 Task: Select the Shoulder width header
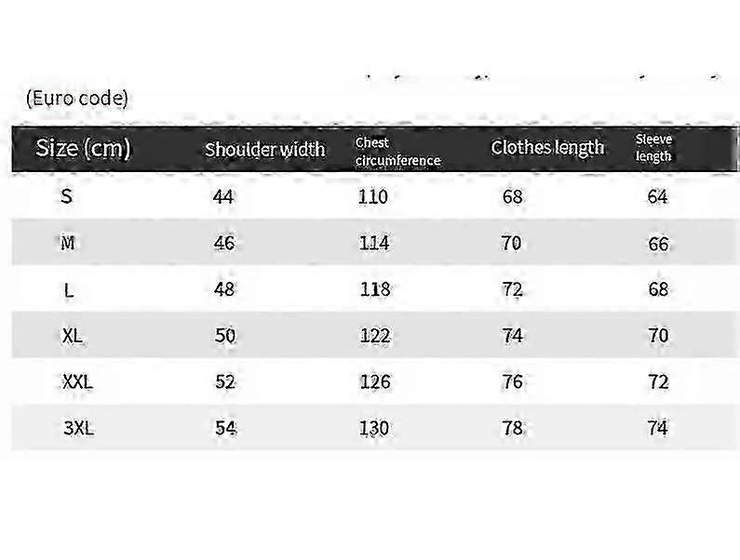264,149
